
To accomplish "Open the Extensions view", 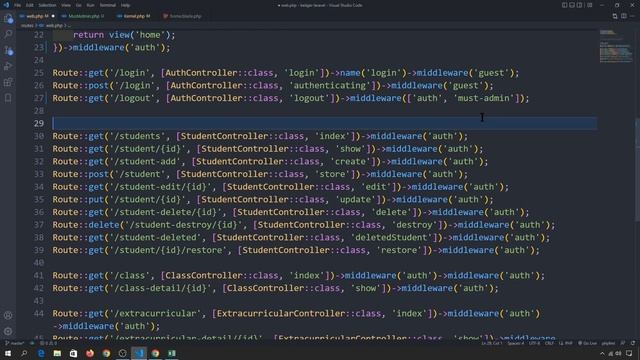I will pyautogui.click(x=8, y=82).
